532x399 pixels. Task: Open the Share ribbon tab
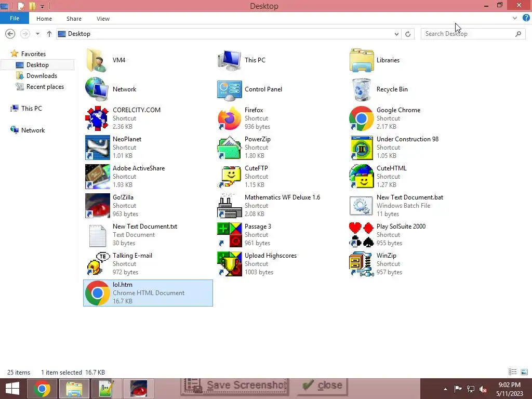(x=74, y=19)
